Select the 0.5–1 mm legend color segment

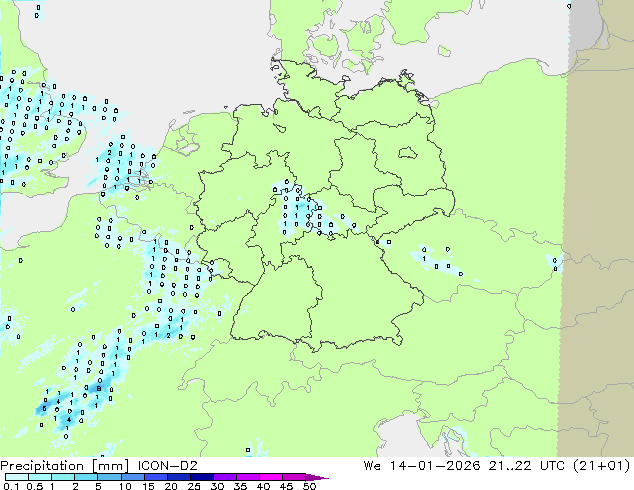(40, 477)
